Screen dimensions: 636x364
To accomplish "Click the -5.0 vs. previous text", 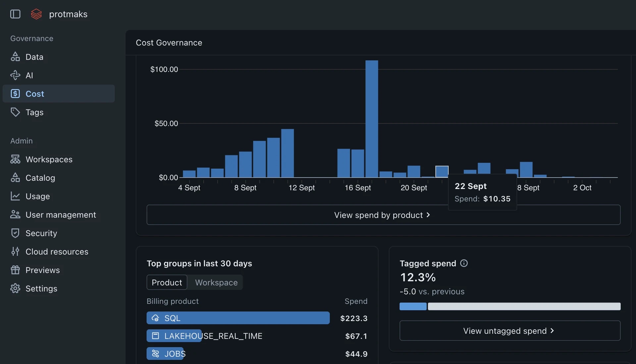I will (x=432, y=292).
